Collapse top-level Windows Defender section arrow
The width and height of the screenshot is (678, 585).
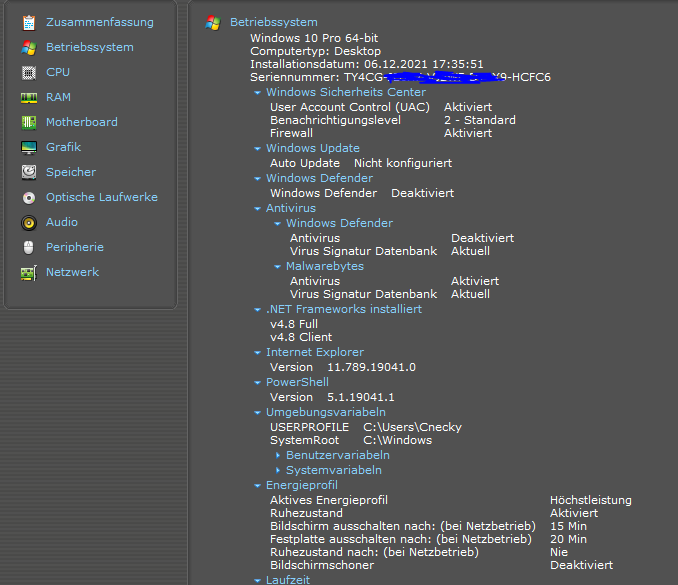(257, 179)
